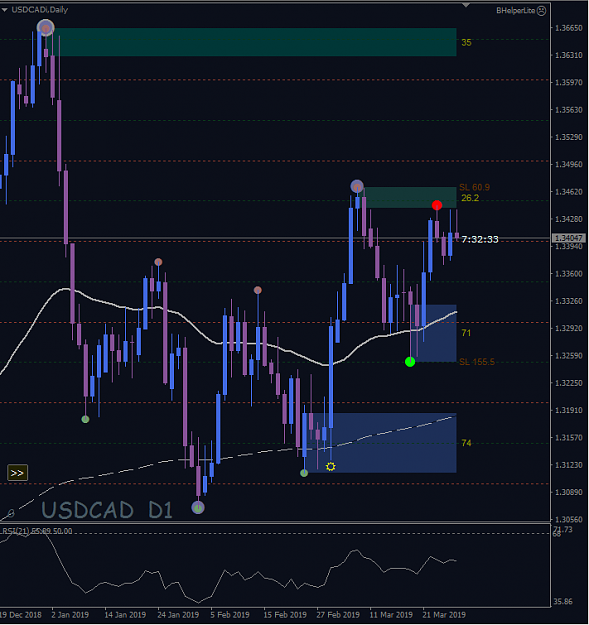The image size is (589, 625).
Task: Click the 1.30560 price axis value
Action: tap(569, 520)
